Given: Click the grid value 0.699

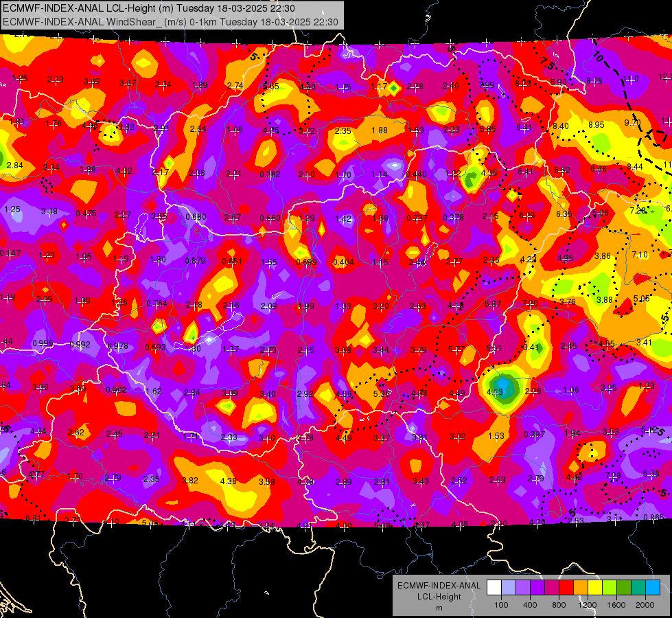Looking at the screenshot, I should [306, 262].
